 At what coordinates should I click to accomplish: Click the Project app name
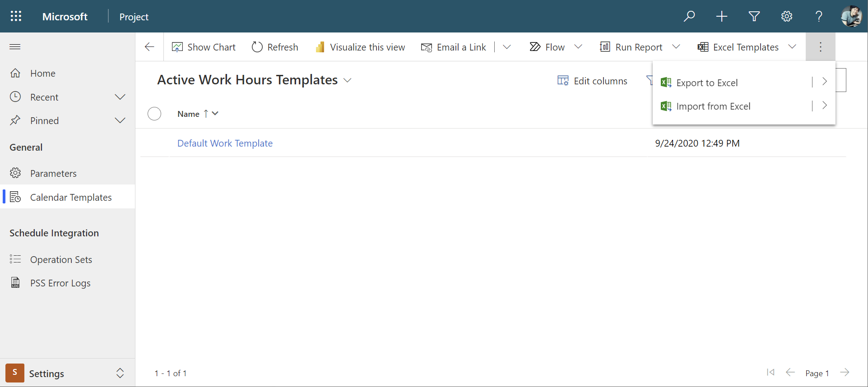[x=134, y=17]
